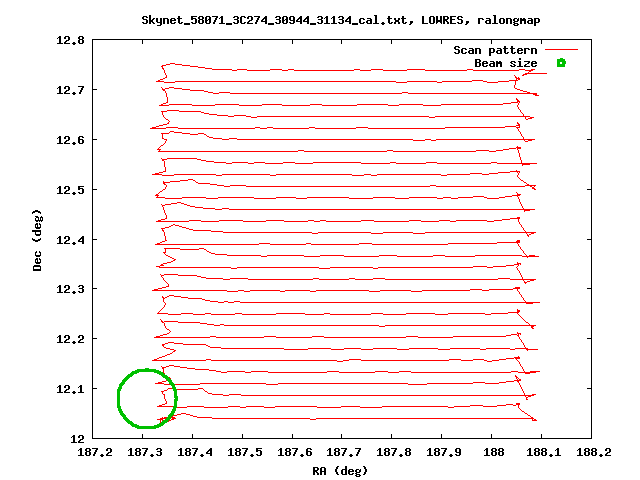This screenshot has width=640, height=480.
Task: Click the green beam size legend marker
Action: (x=561, y=63)
